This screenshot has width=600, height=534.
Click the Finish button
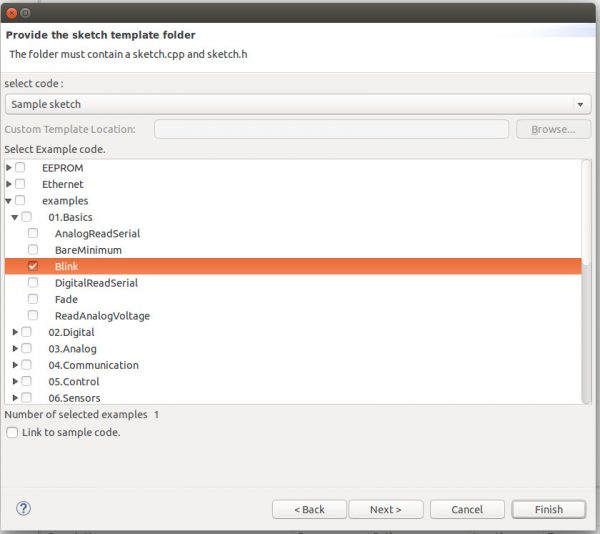pos(549,509)
